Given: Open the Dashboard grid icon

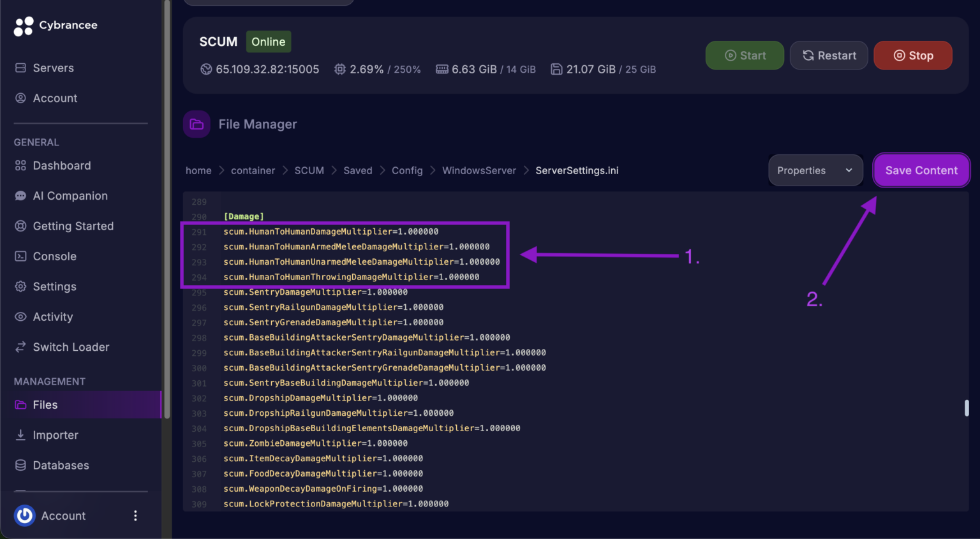Looking at the screenshot, I should 20,166.
